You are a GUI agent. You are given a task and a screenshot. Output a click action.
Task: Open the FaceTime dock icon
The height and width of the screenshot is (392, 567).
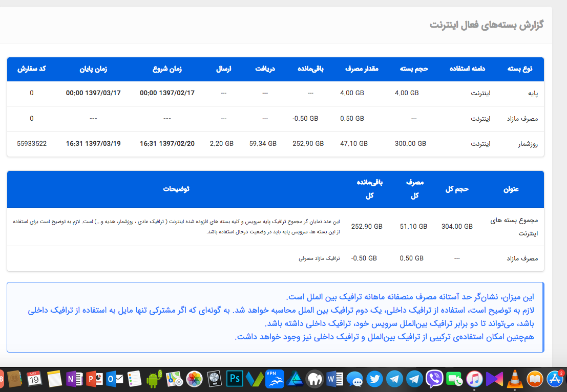coord(454,379)
